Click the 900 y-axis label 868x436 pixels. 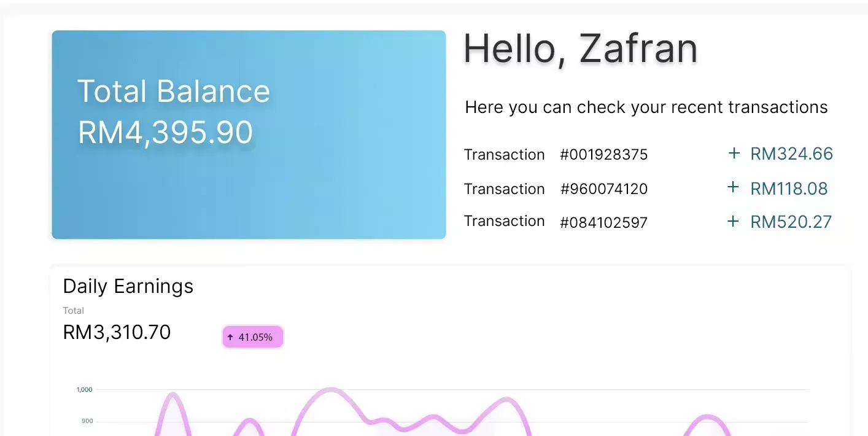click(87, 421)
